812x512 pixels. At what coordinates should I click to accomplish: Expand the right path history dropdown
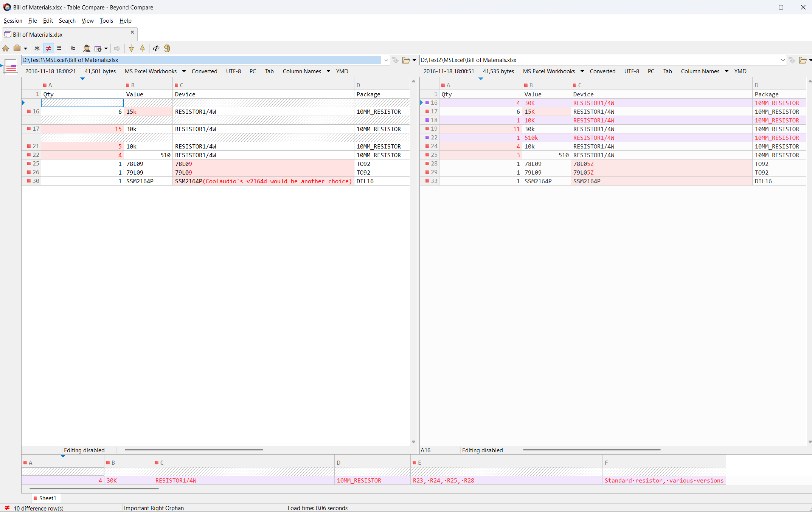click(x=783, y=60)
